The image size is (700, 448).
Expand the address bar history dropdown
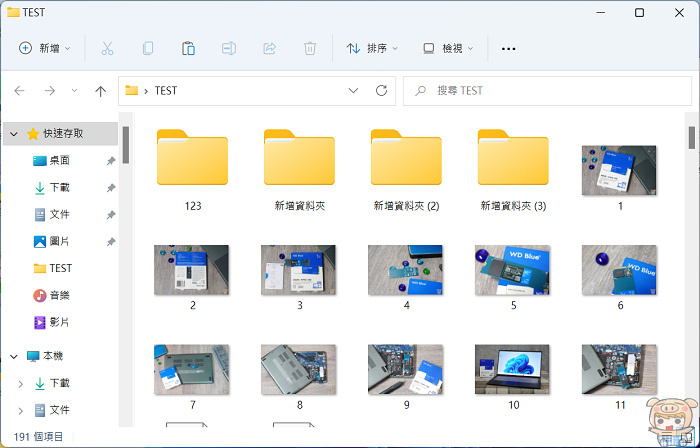[353, 91]
